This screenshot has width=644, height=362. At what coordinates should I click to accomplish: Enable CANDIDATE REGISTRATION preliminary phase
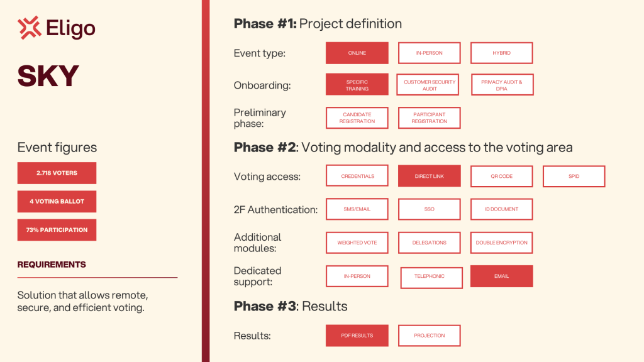357,118
